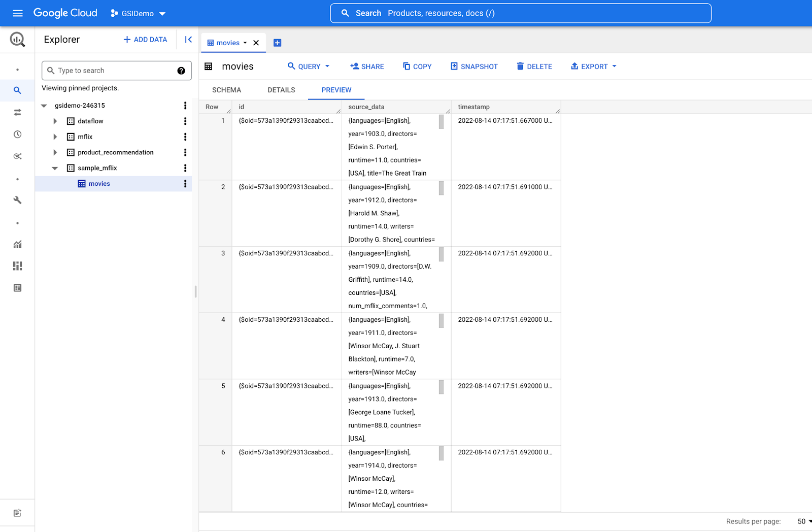Image resolution: width=812 pixels, height=532 pixels.
Task: Switch to the Schema tab
Action: [x=226, y=90]
